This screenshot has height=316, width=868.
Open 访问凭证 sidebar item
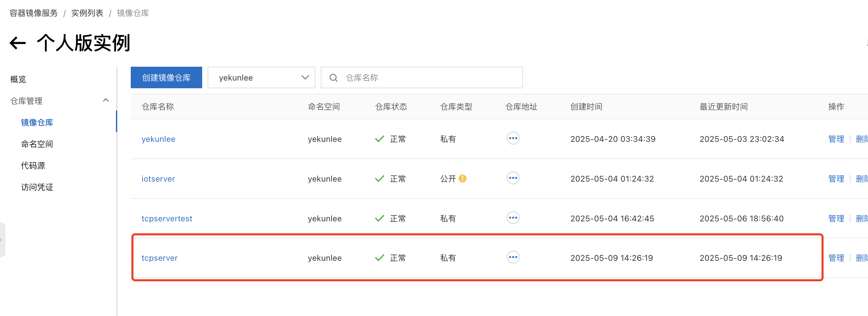[37, 187]
